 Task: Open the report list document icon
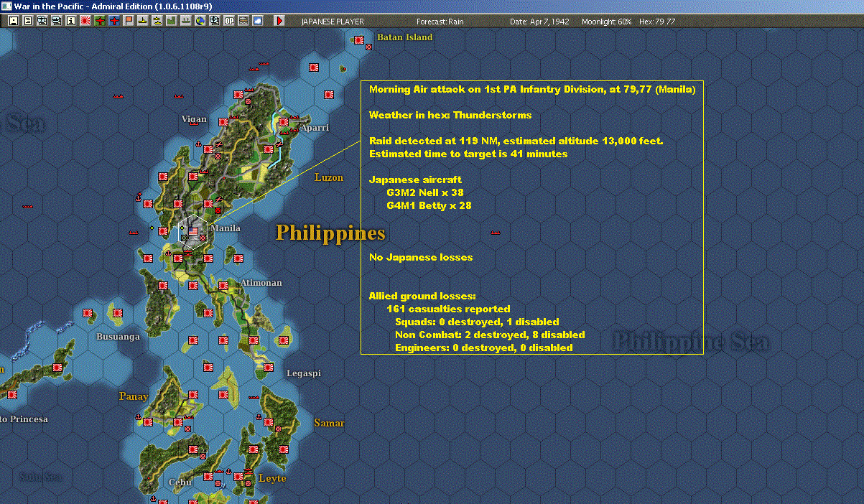click(27, 21)
